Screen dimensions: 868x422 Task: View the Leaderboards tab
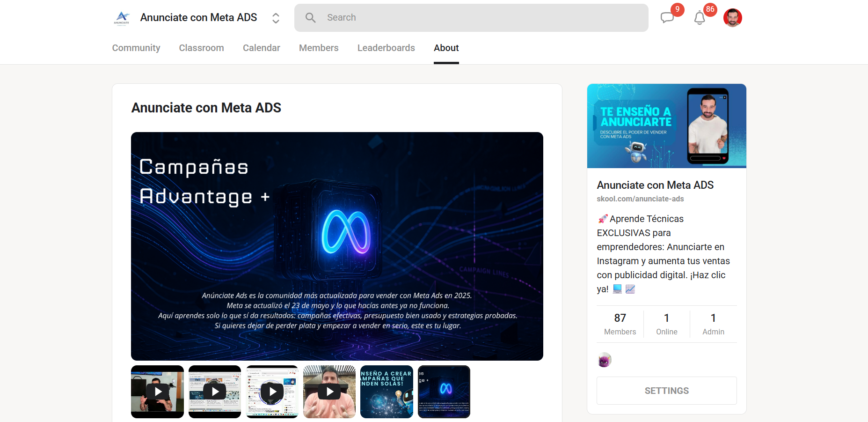(386, 48)
